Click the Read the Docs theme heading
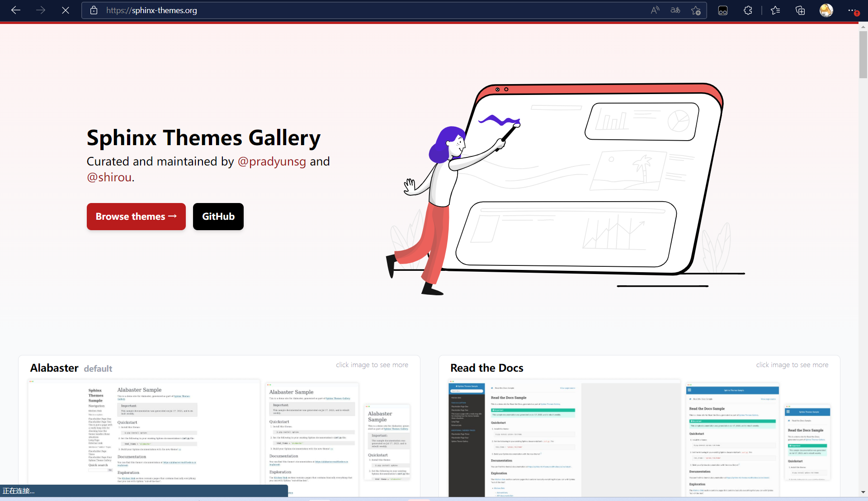Image resolution: width=868 pixels, height=501 pixels. coord(487,368)
